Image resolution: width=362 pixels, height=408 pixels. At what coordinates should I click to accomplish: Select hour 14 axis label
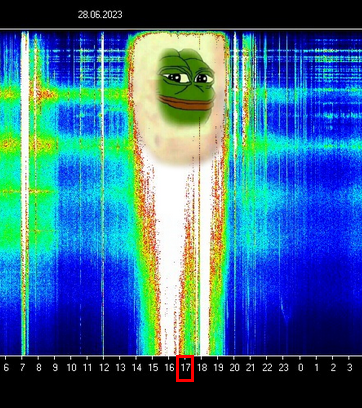[x=136, y=368]
